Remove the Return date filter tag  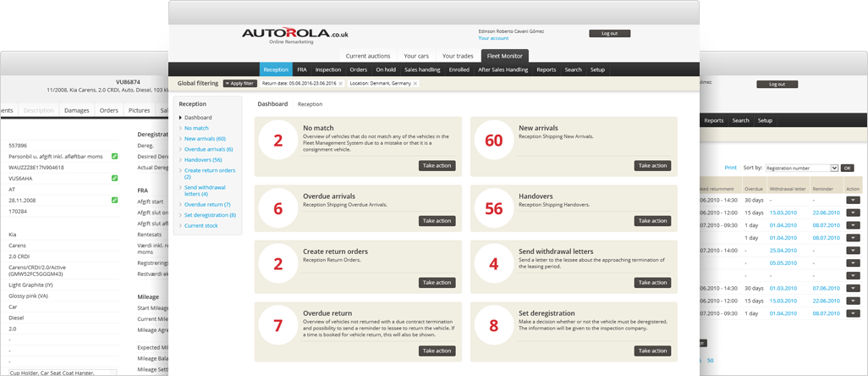pos(341,84)
